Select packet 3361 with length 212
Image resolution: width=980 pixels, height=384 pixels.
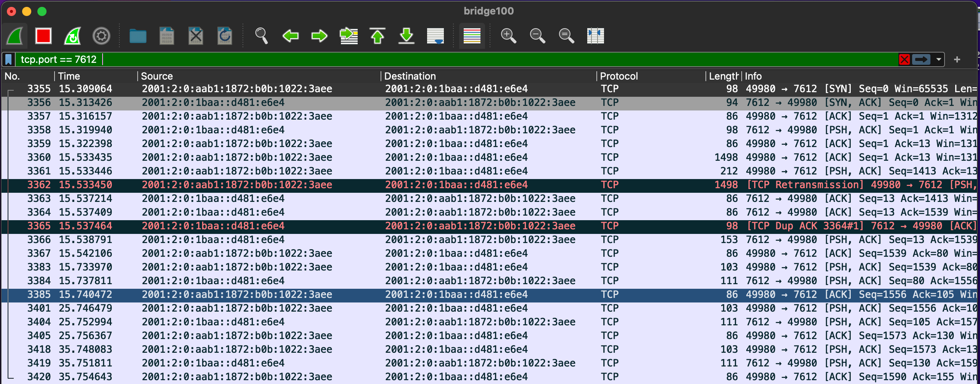(x=490, y=171)
